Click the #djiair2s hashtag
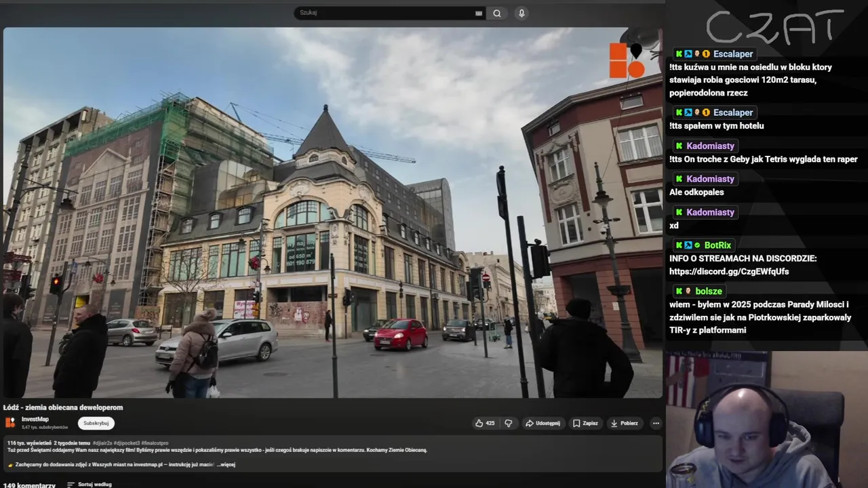Image resolution: width=868 pixels, height=488 pixels. point(104,443)
